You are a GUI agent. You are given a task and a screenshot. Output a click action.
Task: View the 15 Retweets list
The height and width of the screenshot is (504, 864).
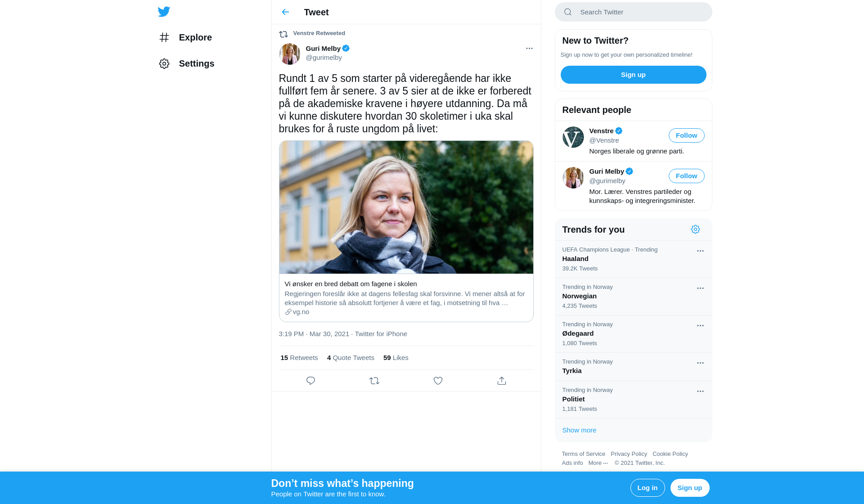(x=299, y=358)
